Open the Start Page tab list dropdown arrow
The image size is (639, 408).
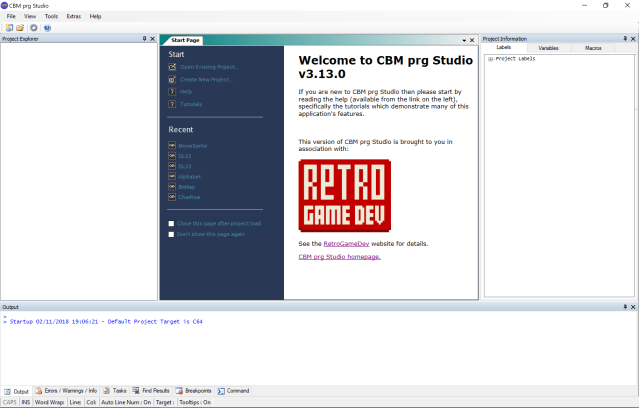pyautogui.click(x=464, y=40)
